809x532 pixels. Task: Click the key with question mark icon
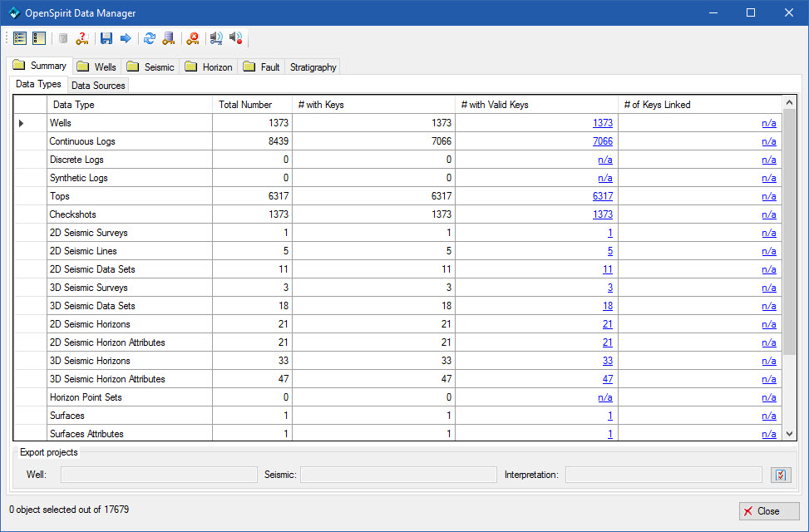(x=81, y=38)
